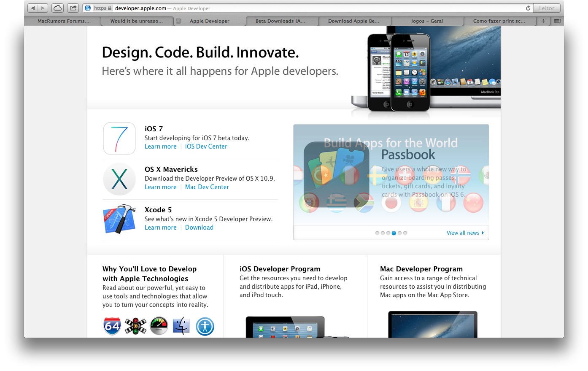Viewport: 588px width, 371px height.
Task: Open the iOS Developer Program heading
Action: point(280,269)
